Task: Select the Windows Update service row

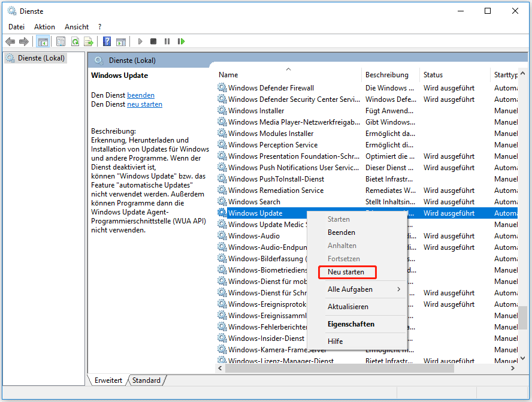Action: click(367, 213)
